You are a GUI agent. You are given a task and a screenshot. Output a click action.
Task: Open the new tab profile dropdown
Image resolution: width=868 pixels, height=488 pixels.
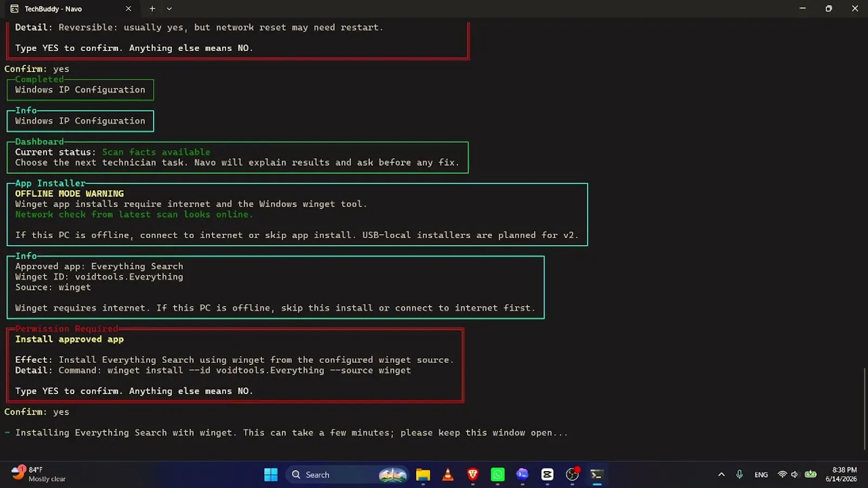169,9
